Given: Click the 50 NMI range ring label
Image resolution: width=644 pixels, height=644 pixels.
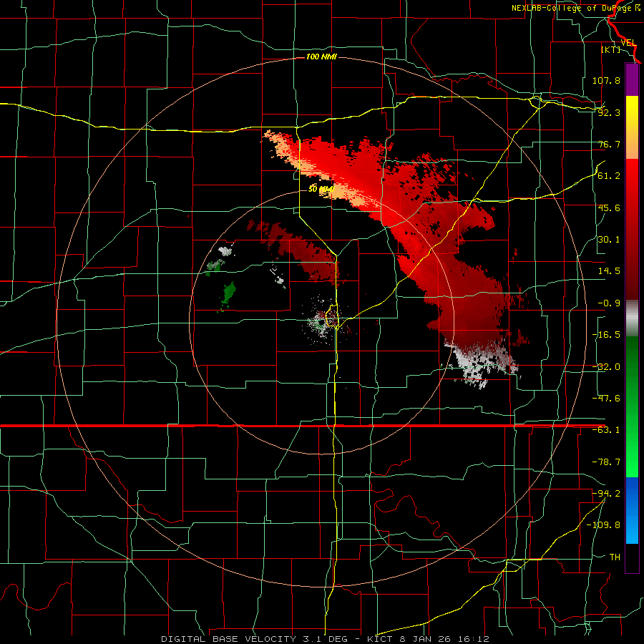Looking at the screenshot, I should 321,190.
